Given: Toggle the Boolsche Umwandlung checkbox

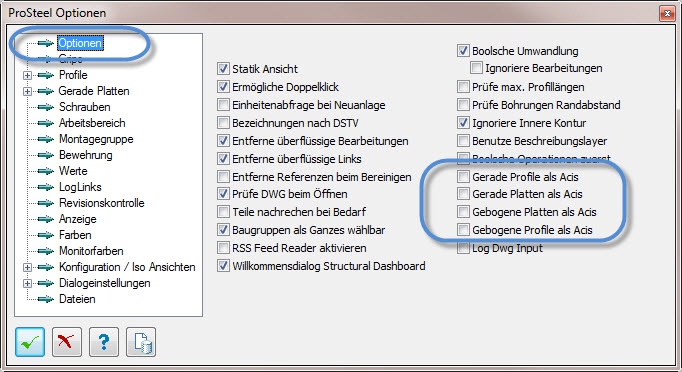Looking at the screenshot, I should pyautogui.click(x=463, y=50).
